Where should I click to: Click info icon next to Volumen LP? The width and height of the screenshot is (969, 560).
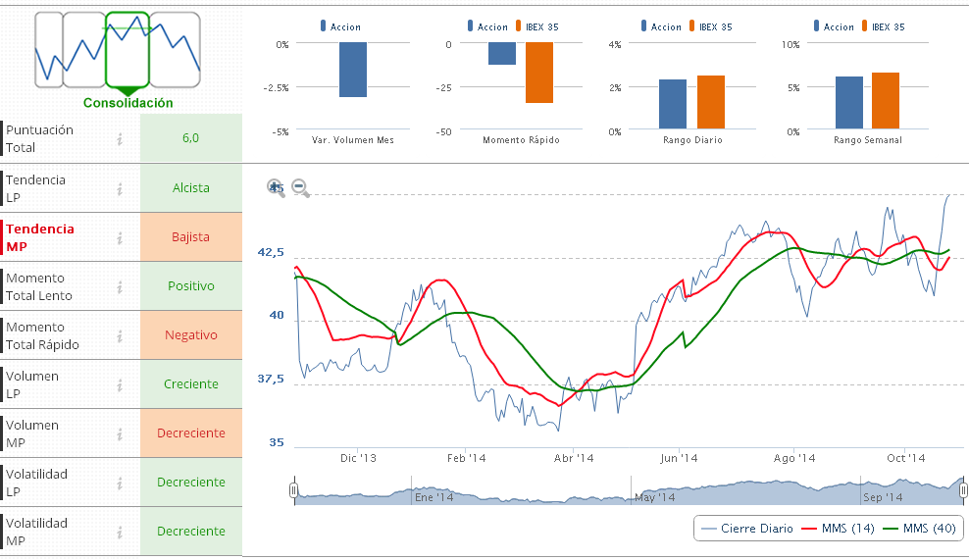pyautogui.click(x=120, y=384)
